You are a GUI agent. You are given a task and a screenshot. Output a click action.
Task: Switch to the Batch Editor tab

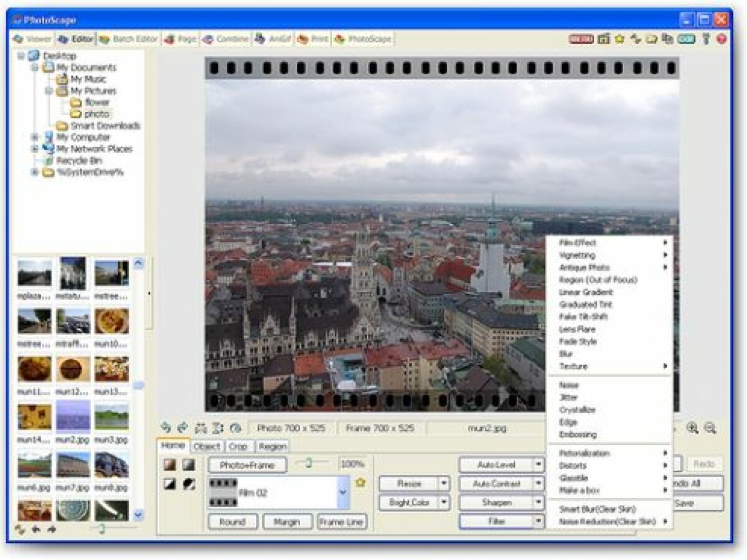tap(129, 39)
